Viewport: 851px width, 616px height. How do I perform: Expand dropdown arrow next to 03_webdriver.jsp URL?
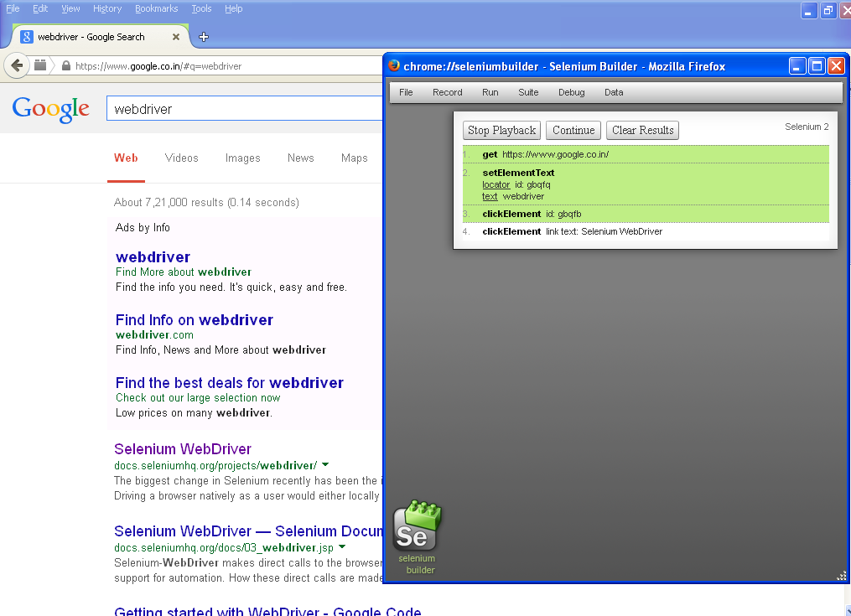[342, 546]
